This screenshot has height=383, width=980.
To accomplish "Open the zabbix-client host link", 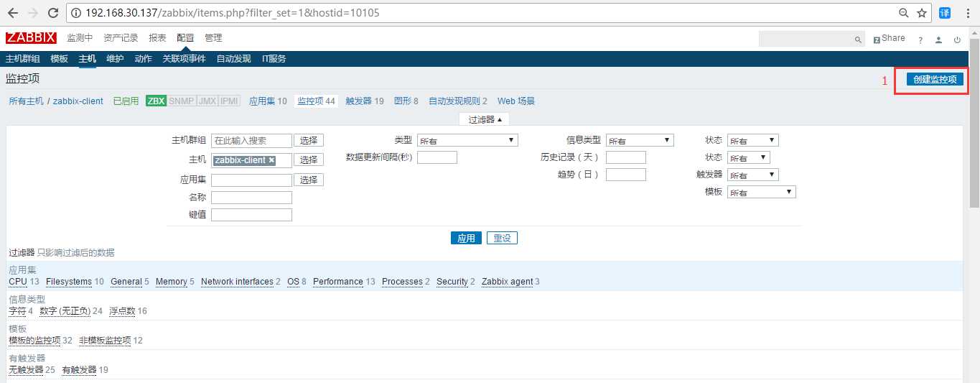I will (78, 101).
